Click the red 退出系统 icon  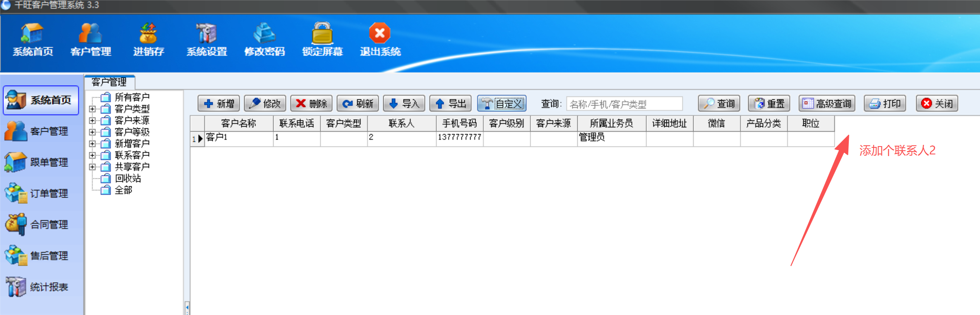380,34
